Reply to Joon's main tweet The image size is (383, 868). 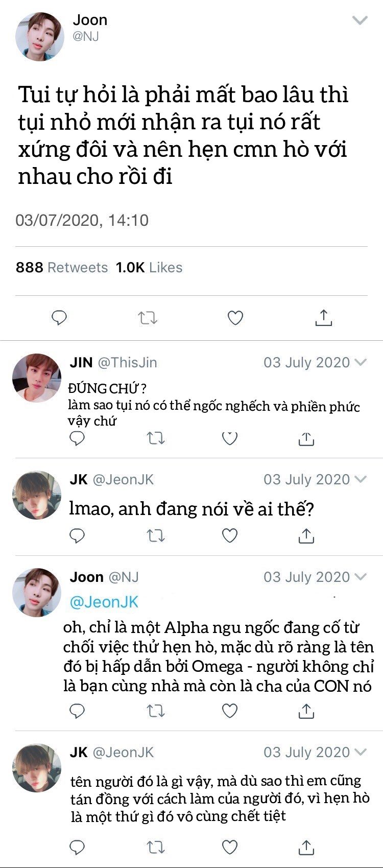59,318
